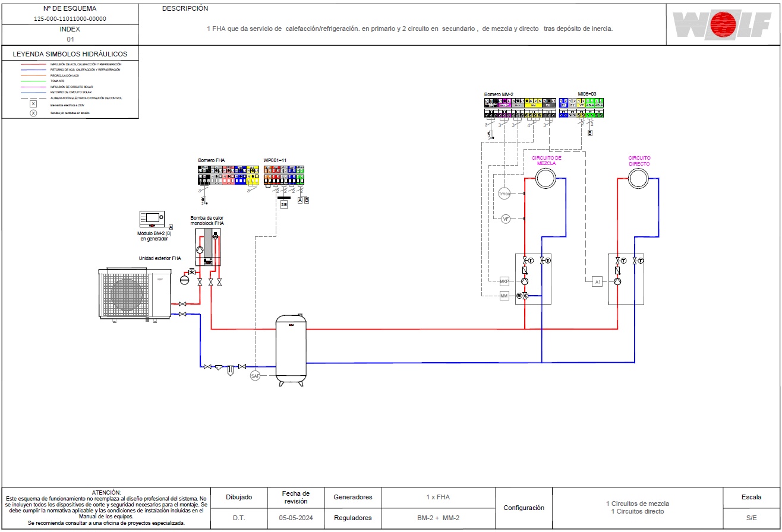
Task: Select the WP001-11 terminal strip
Action: [284, 175]
